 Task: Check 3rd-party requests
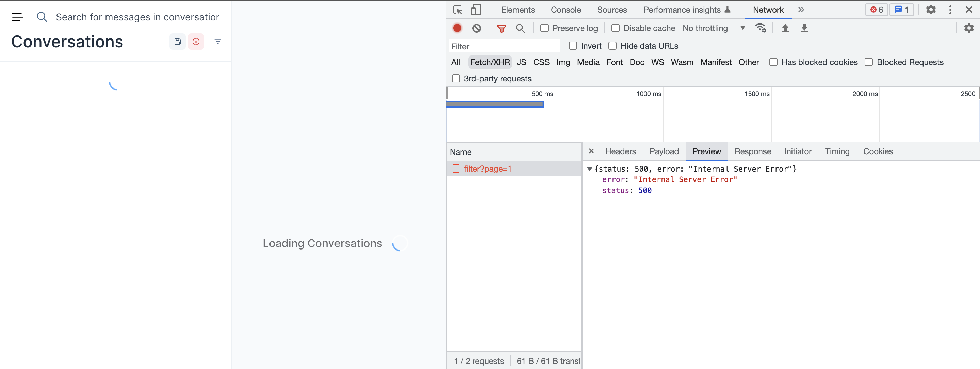[x=456, y=79]
